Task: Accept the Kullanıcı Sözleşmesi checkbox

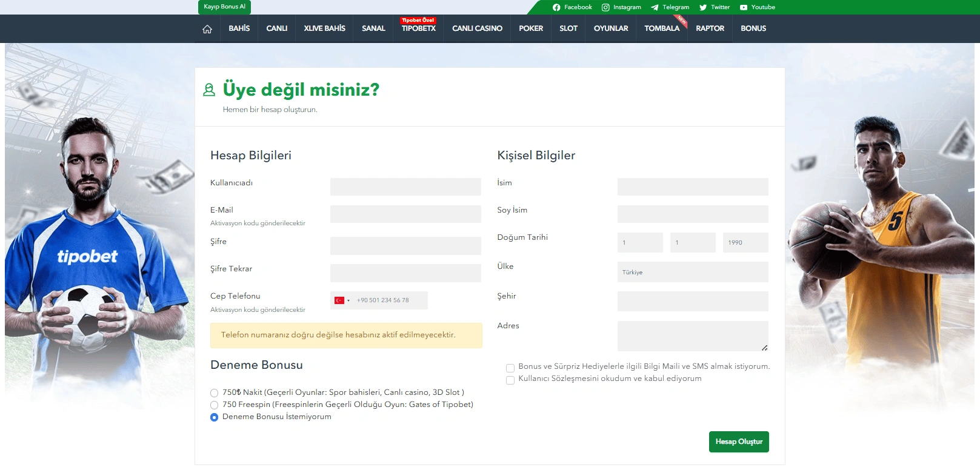Action: point(510,380)
